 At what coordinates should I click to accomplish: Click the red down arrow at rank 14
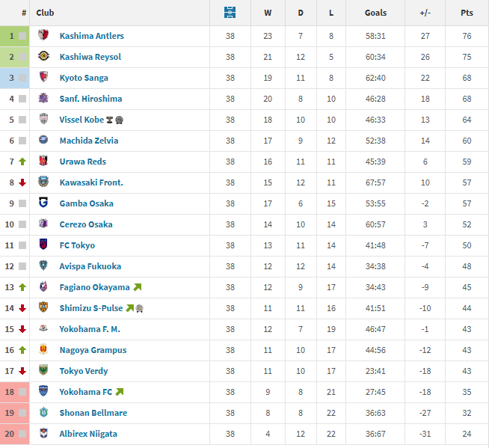[22, 308]
